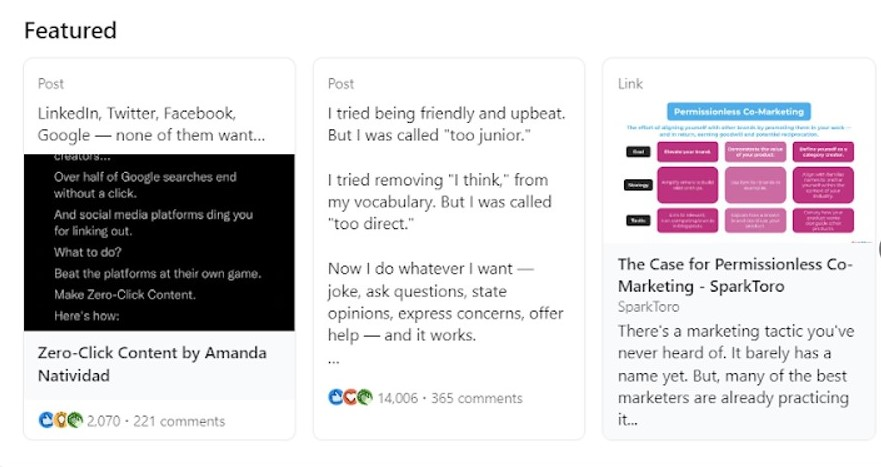Viewport: 881px width, 467px height.
Task: Click the blue Like icon beside 14,006
Action: pyautogui.click(x=335, y=397)
